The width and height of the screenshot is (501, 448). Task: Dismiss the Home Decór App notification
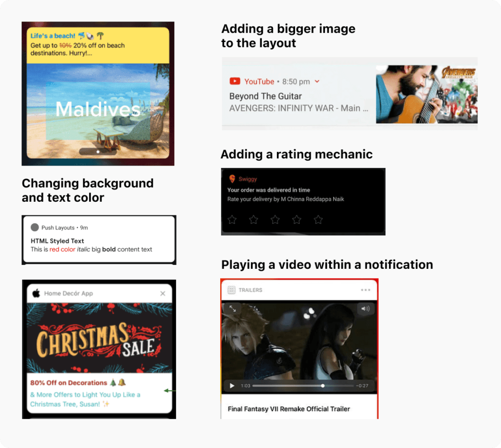(x=162, y=293)
